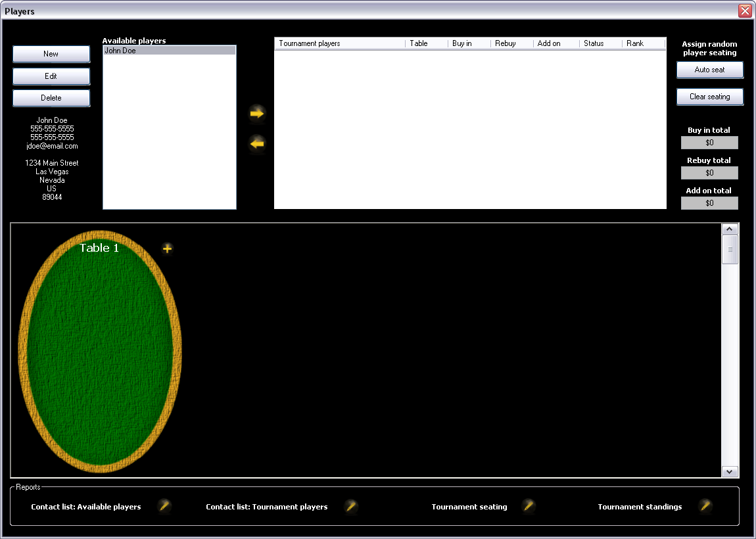Open Contact list: Available players report icon
The height and width of the screenshot is (539, 756).
[164, 506]
